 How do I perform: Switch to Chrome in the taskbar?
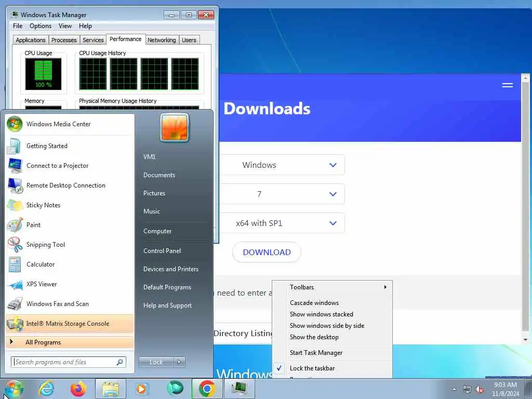coord(207,389)
